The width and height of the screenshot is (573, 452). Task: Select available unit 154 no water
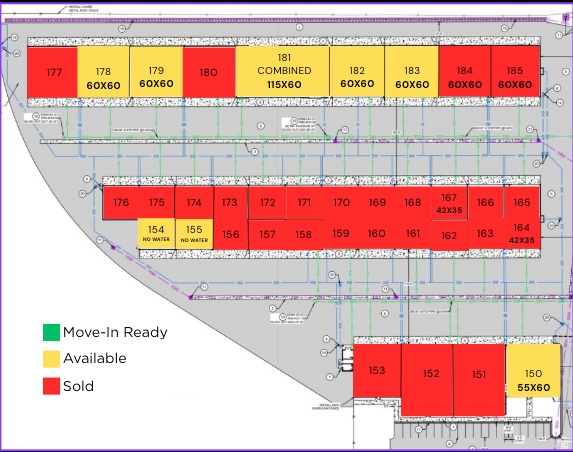[156, 234]
